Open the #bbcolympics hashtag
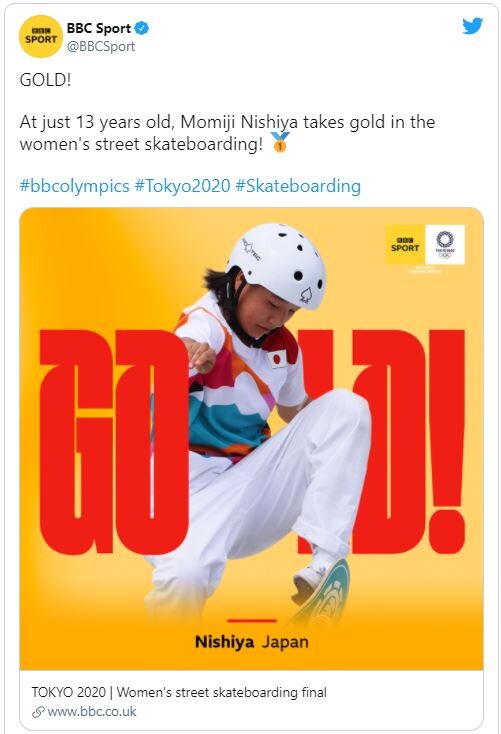This screenshot has height=734, width=501. 74,186
